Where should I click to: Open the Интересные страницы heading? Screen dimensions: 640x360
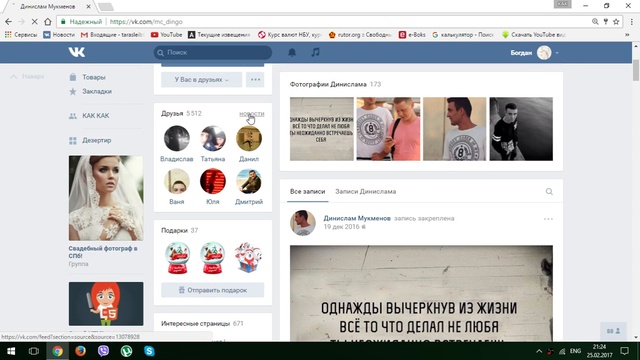pyautogui.click(x=202, y=324)
